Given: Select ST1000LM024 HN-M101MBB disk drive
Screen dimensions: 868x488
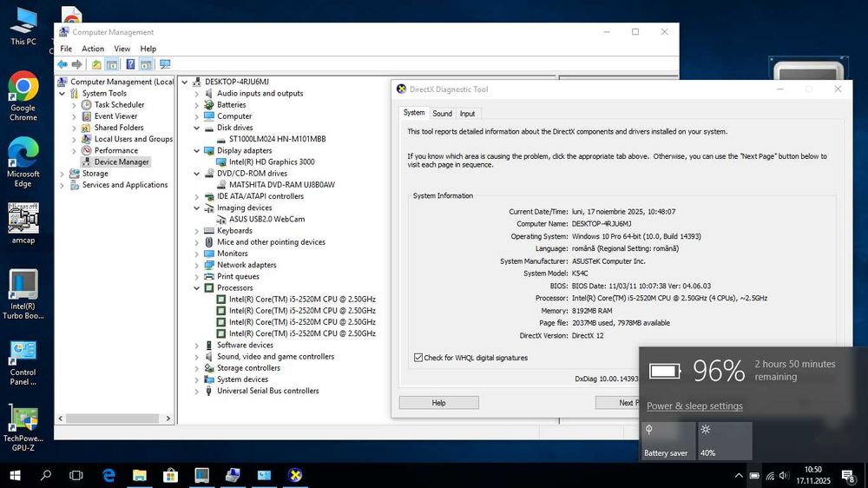Looking at the screenshot, I should point(278,140).
